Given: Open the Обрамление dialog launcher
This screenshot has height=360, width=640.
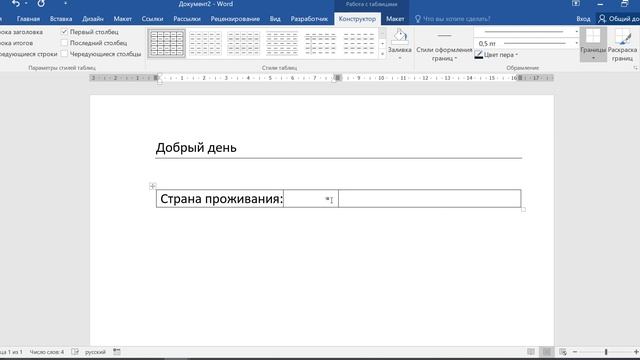Looking at the screenshot, I should pos(636,68).
